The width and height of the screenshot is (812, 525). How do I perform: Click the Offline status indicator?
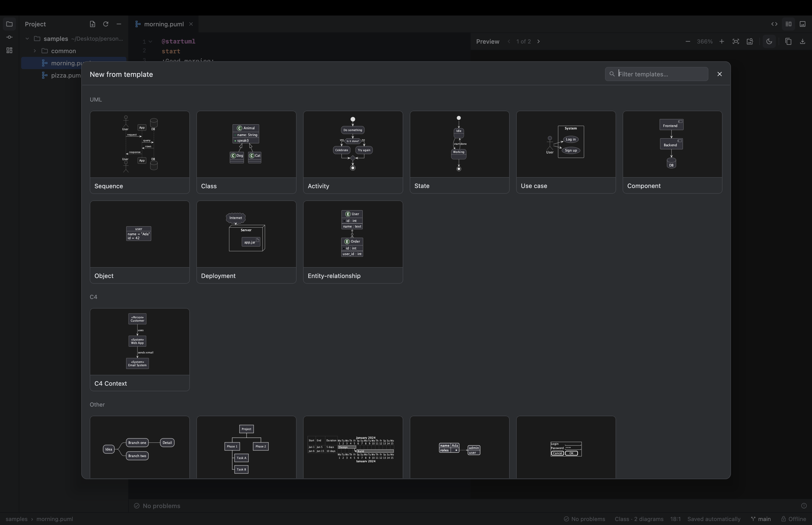pyautogui.click(x=794, y=519)
